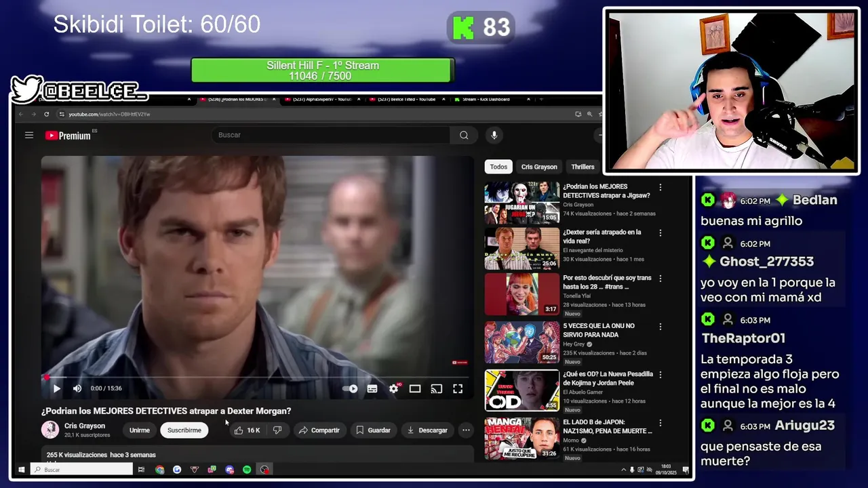Open Task View on the taskbar

(x=141, y=469)
